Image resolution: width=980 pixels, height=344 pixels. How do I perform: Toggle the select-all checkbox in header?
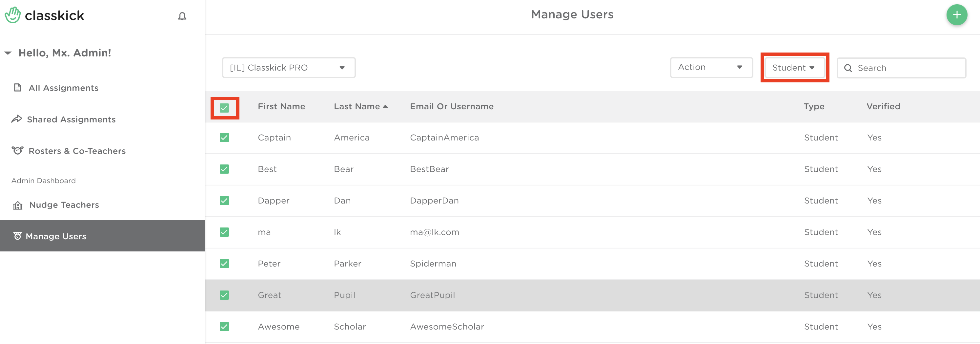tap(224, 108)
